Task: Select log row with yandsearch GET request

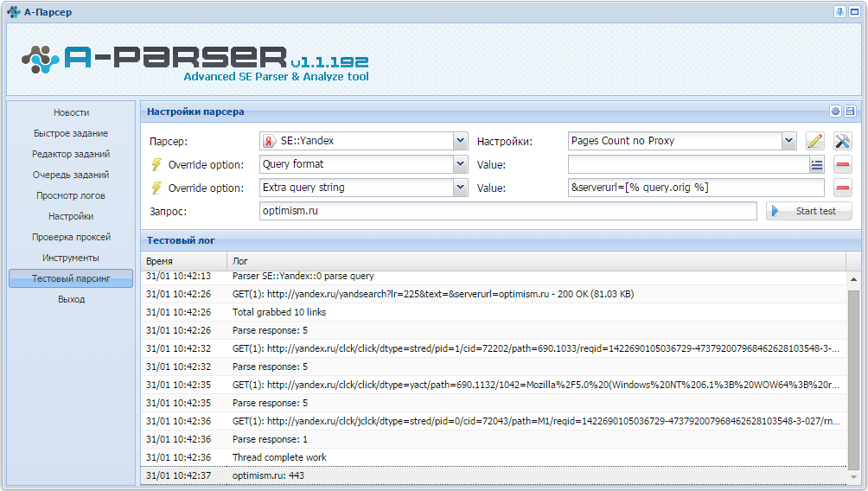Action: 494,294
